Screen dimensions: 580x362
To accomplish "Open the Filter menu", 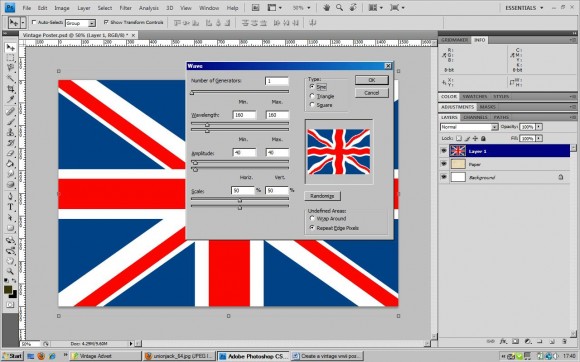I will point(125,8).
